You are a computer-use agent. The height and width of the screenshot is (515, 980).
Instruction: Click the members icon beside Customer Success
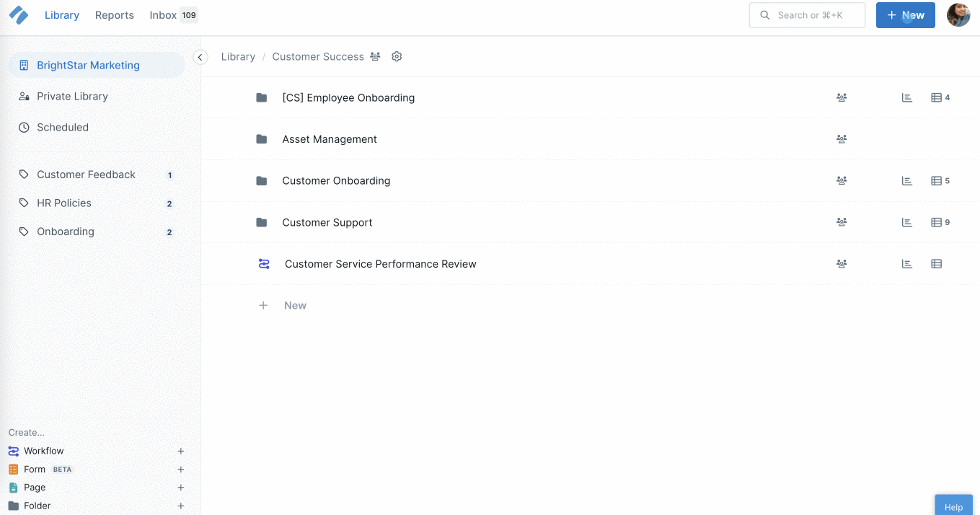375,56
